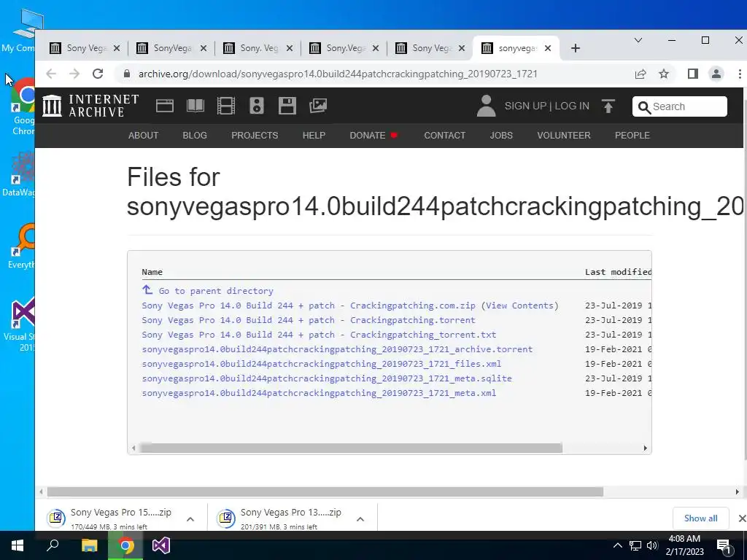
Task: Click the Chrome forward arrow
Action: point(74,74)
